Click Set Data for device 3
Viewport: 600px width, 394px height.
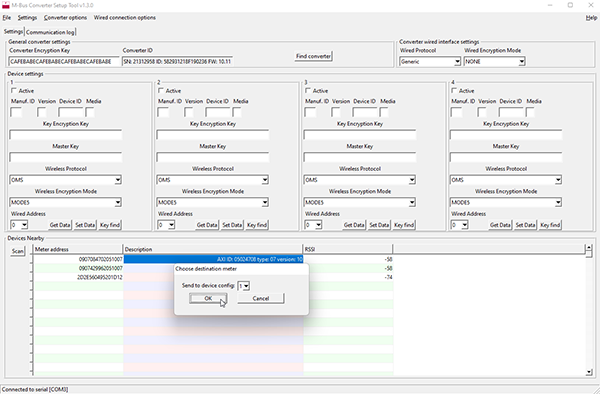point(379,225)
